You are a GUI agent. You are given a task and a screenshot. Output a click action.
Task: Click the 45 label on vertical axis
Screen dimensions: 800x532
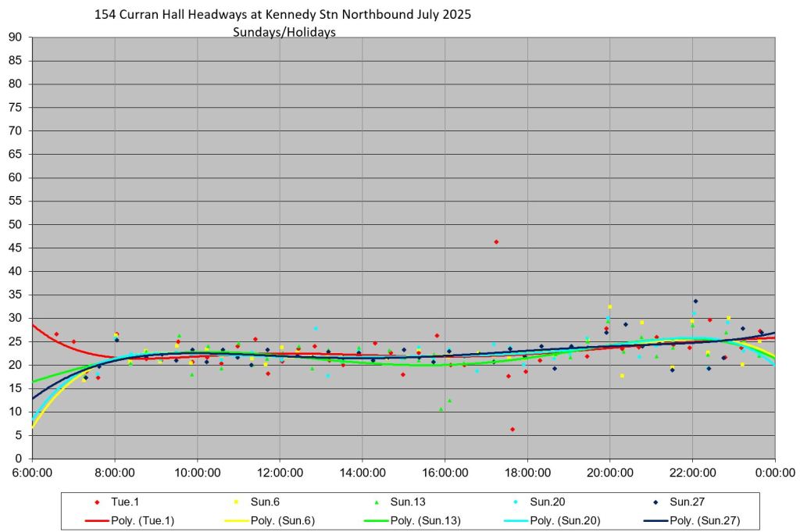click(15, 248)
